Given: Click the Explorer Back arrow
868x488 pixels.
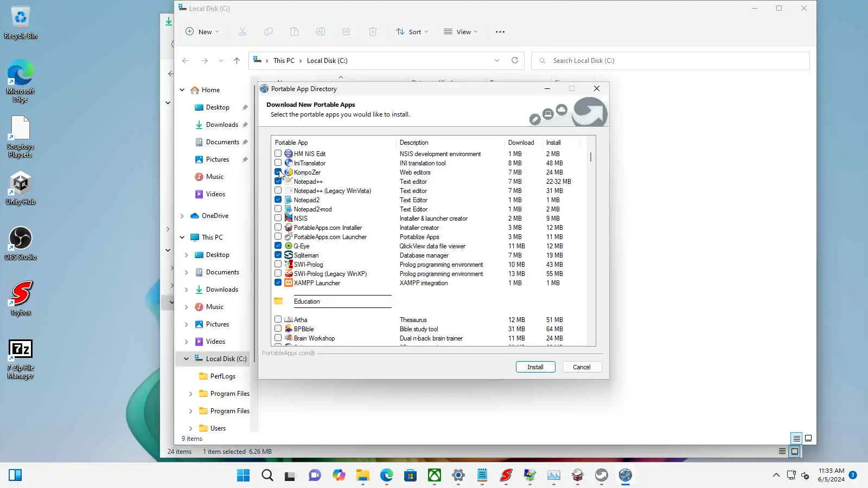Looking at the screenshot, I should tap(186, 61).
